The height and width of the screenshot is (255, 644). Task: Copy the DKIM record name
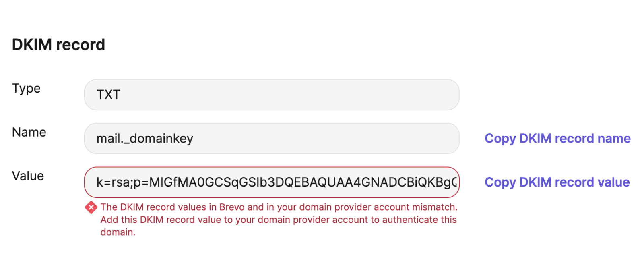[557, 139]
